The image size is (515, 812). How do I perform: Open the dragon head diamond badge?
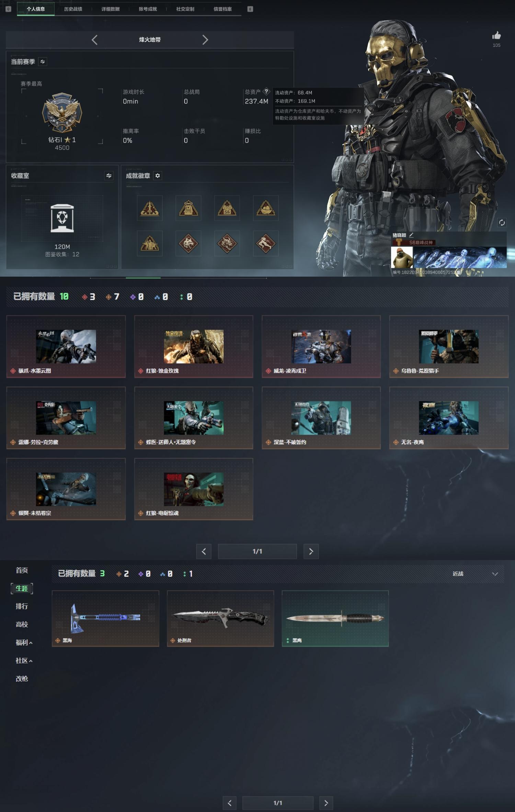pyautogui.click(x=227, y=244)
